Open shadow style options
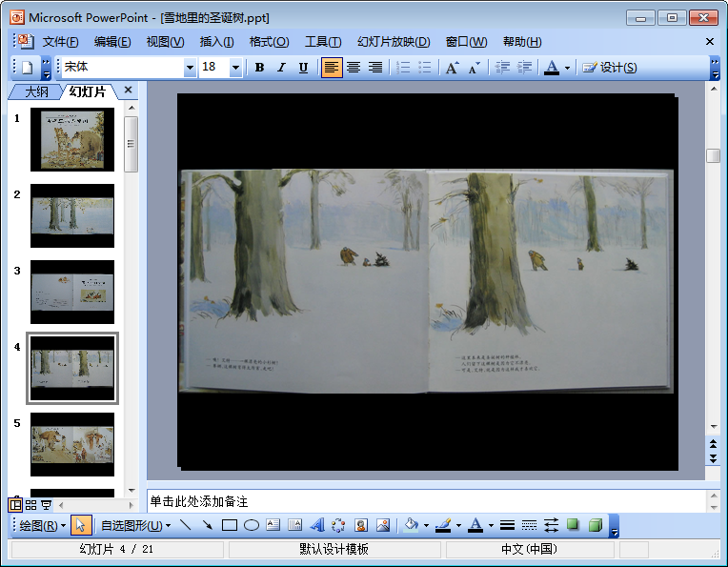The height and width of the screenshot is (567, 728). [x=573, y=525]
